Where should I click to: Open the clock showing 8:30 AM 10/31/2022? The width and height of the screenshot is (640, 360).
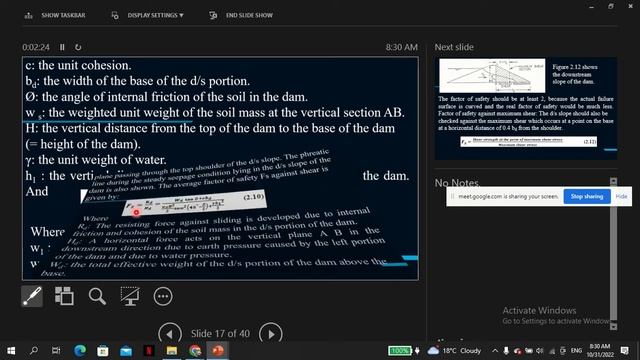600,351
